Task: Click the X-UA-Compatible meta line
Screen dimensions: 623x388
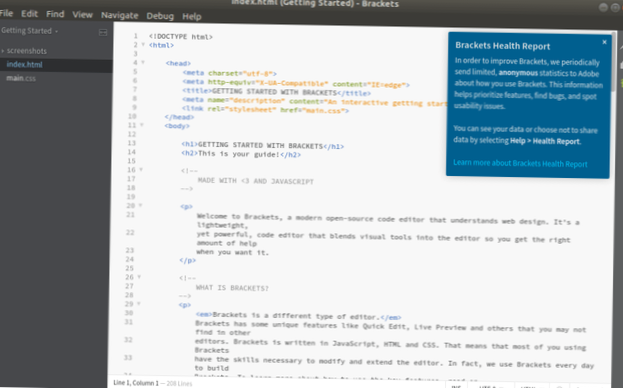Action: [296, 83]
